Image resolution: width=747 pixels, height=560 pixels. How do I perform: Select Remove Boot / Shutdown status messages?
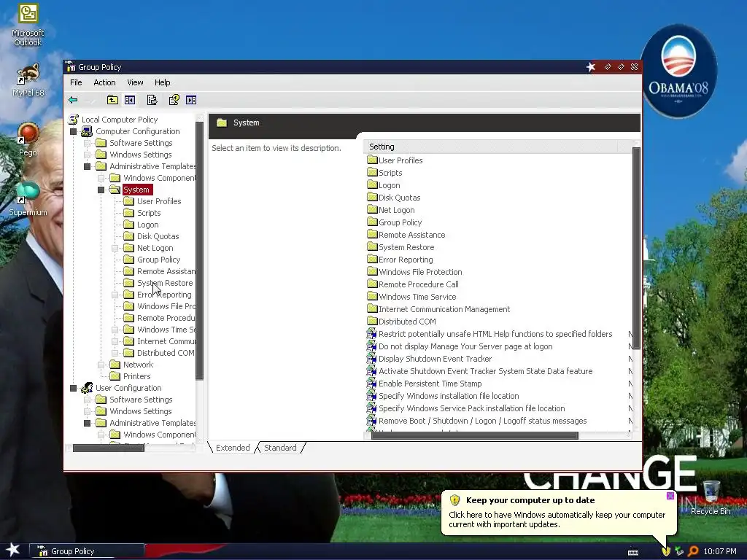(476, 421)
